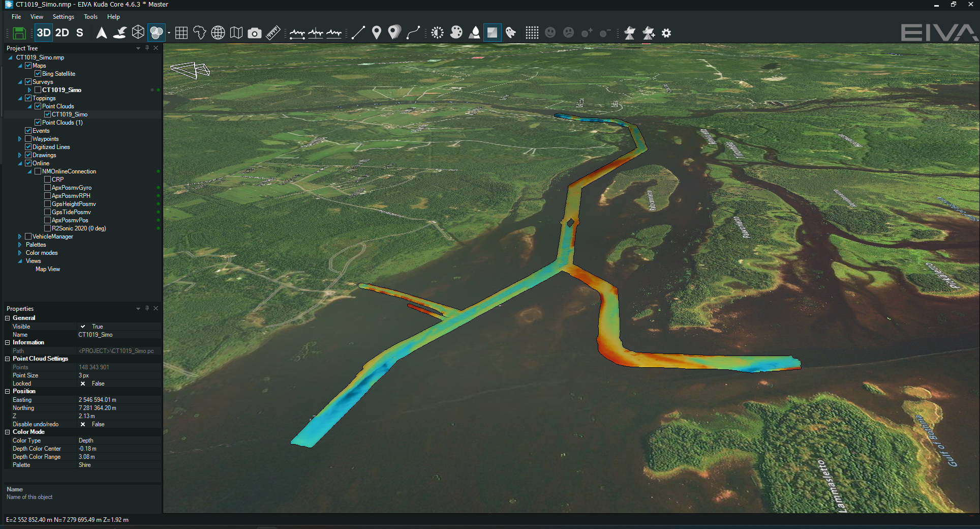The height and width of the screenshot is (529, 980).
Task: Click the grid display icon
Action: point(181,33)
